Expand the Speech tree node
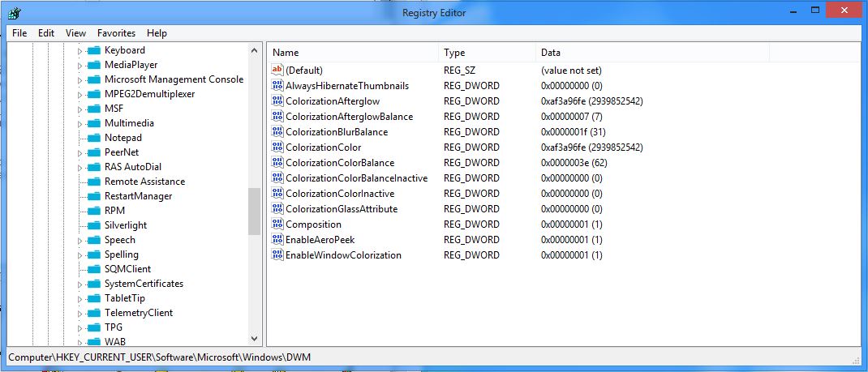This screenshot has height=372, width=868. coord(79,241)
